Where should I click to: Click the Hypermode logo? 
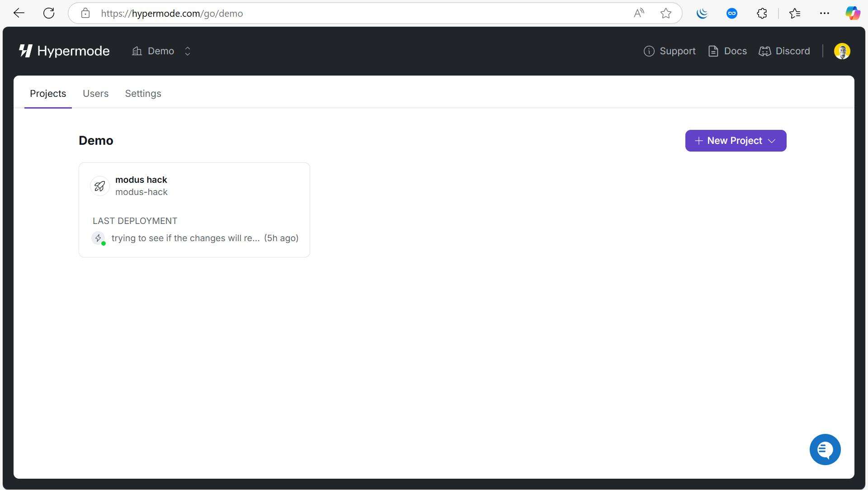pyautogui.click(x=64, y=51)
